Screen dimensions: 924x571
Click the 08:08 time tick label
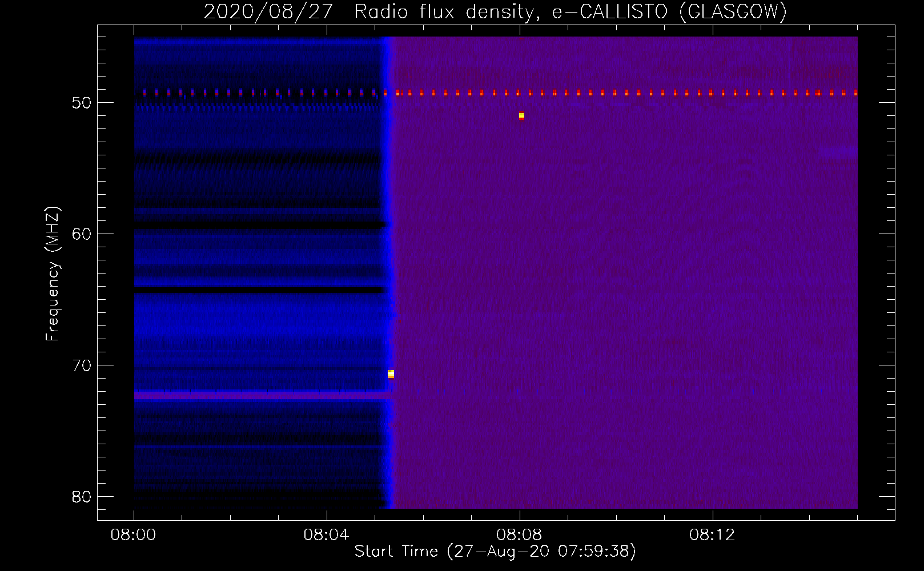(x=519, y=535)
